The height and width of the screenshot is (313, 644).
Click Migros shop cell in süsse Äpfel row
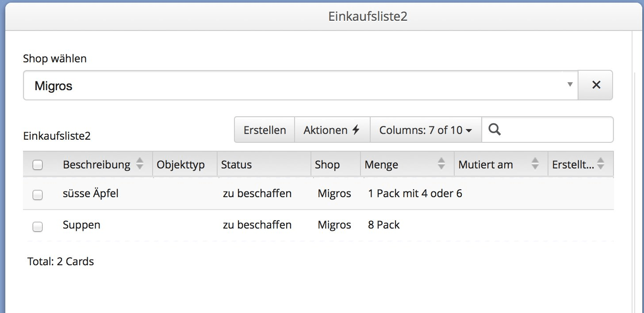click(x=334, y=193)
